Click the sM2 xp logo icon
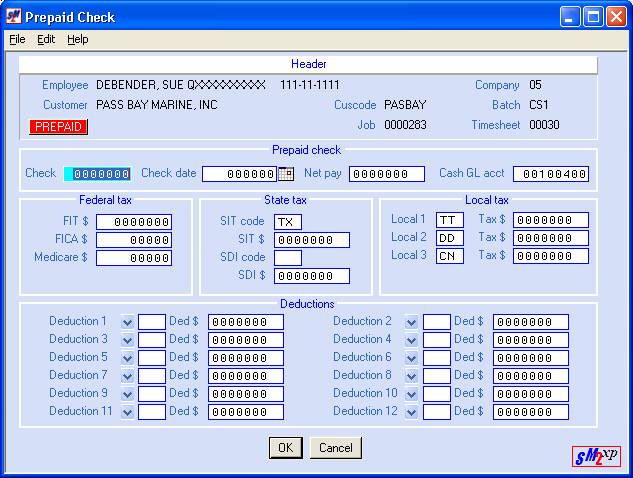This screenshot has width=633, height=478. (x=596, y=456)
